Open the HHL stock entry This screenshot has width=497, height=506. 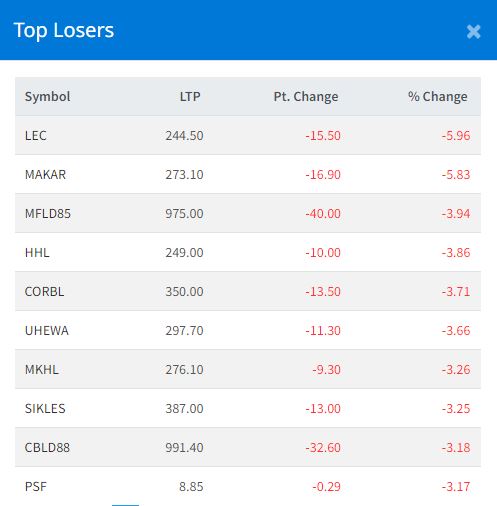pos(37,253)
